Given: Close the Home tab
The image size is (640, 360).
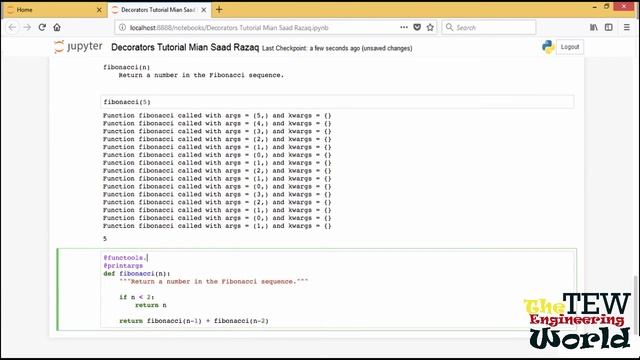Looking at the screenshot, I should pyautogui.click(x=99, y=9).
